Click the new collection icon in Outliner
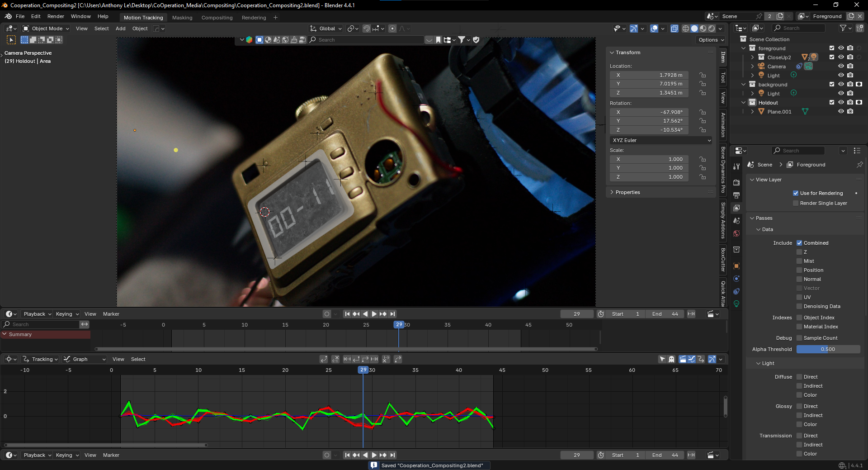This screenshot has height=470, width=868. pos(859,28)
